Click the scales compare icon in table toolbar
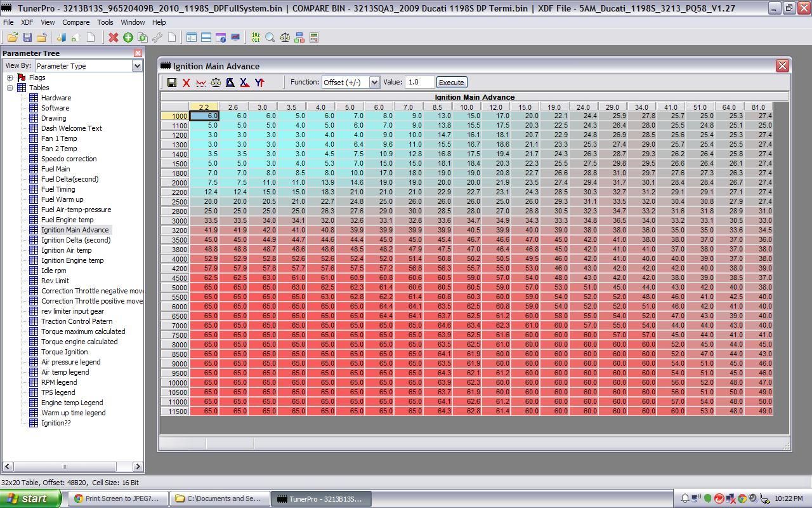 216,83
